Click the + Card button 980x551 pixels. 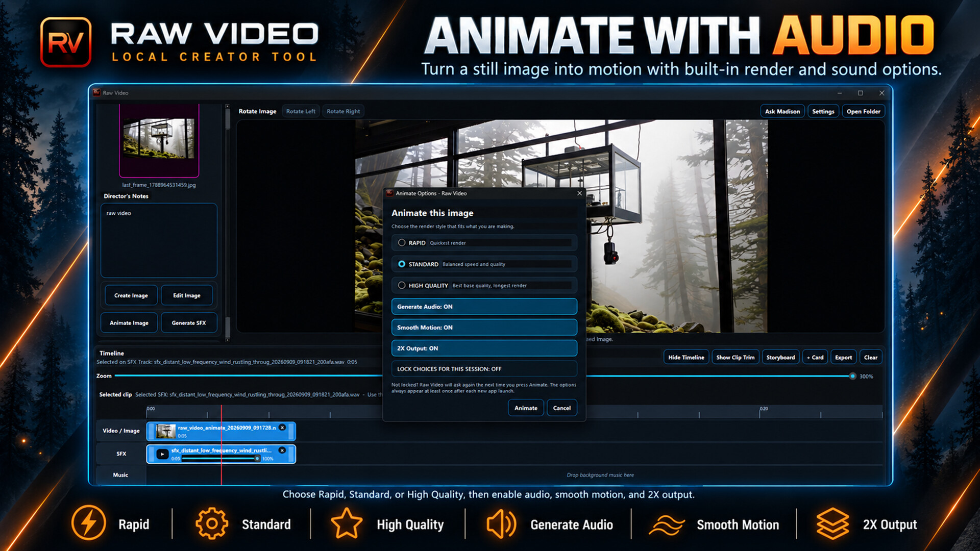[815, 358]
